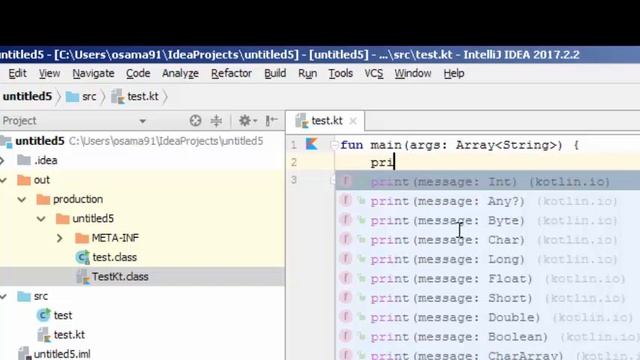Screen dimensions: 640x360
Task: Choose print(message: Any?) completion
Action: click(x=488, y=201)
